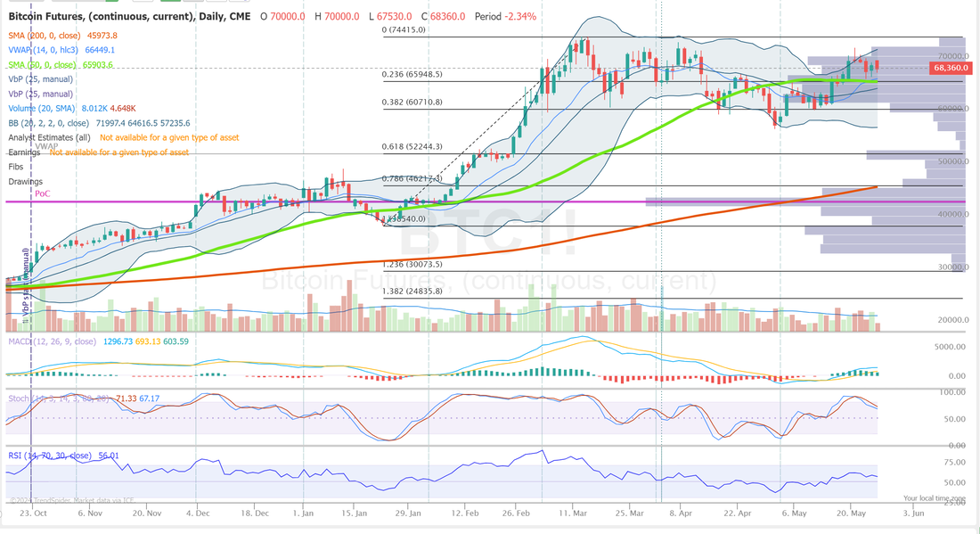
Task: Click the 29. Jan date label
Action: [x=407, y=513]
